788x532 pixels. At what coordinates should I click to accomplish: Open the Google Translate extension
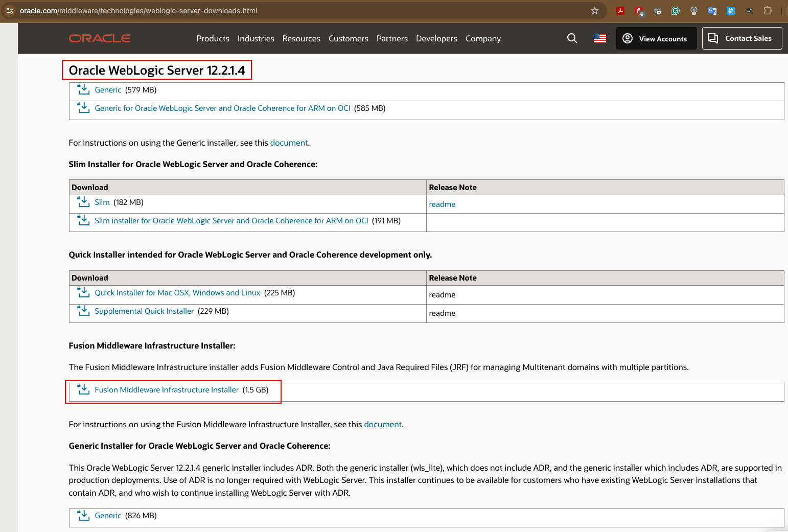[712, 11]
